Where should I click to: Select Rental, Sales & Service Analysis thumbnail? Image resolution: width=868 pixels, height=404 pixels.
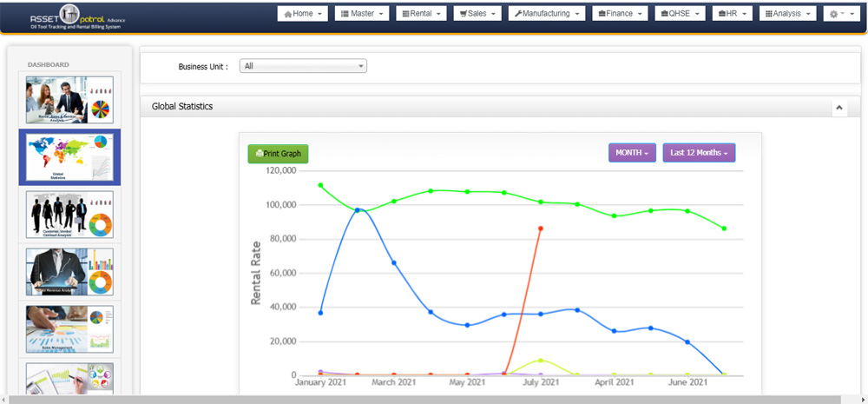pyautogui.click(x=69, y=99)
